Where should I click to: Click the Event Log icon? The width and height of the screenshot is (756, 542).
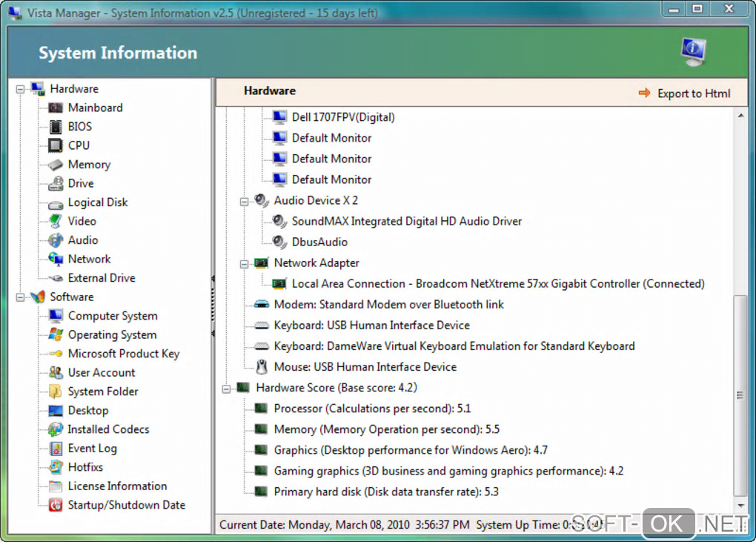[x=56, y=449]
